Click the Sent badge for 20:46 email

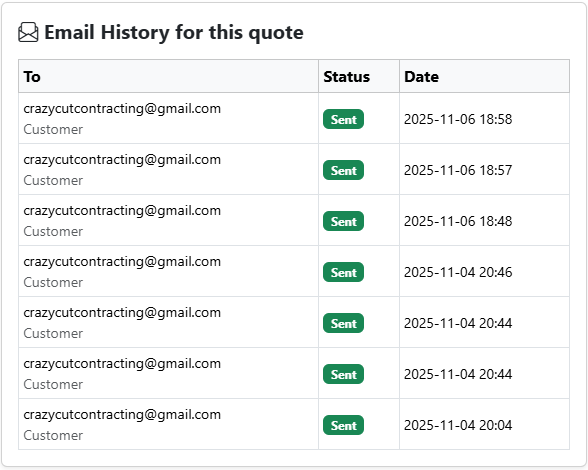point(344,272)
